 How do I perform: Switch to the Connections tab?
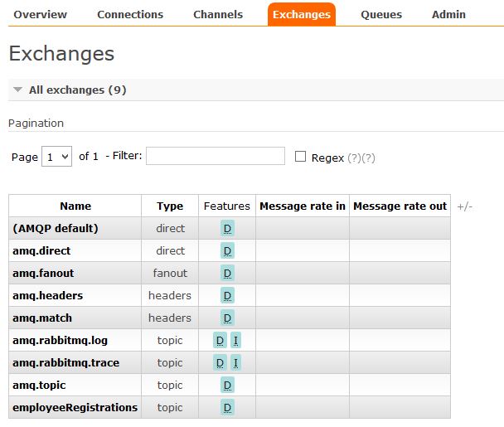[130, 14]
